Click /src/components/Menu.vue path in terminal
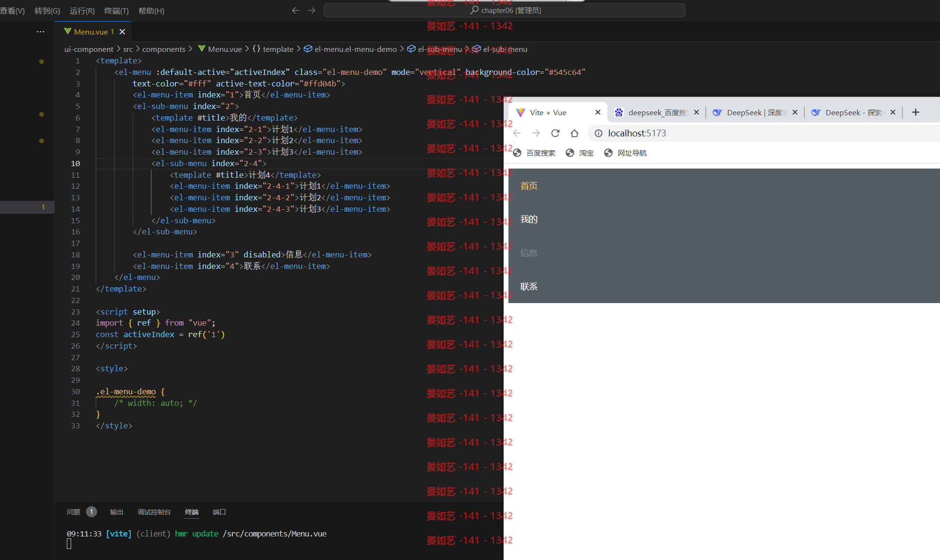940x560 pixels. pos(274,534)
